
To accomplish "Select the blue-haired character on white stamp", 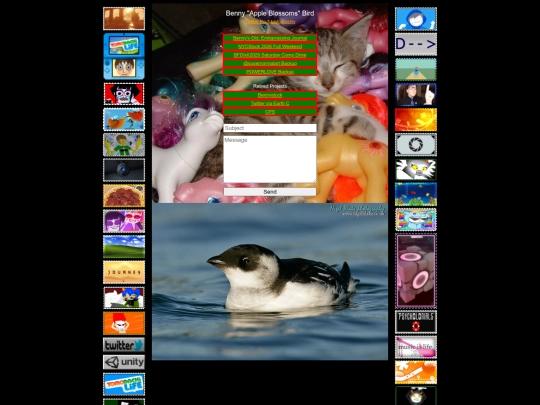I will 124,298.
